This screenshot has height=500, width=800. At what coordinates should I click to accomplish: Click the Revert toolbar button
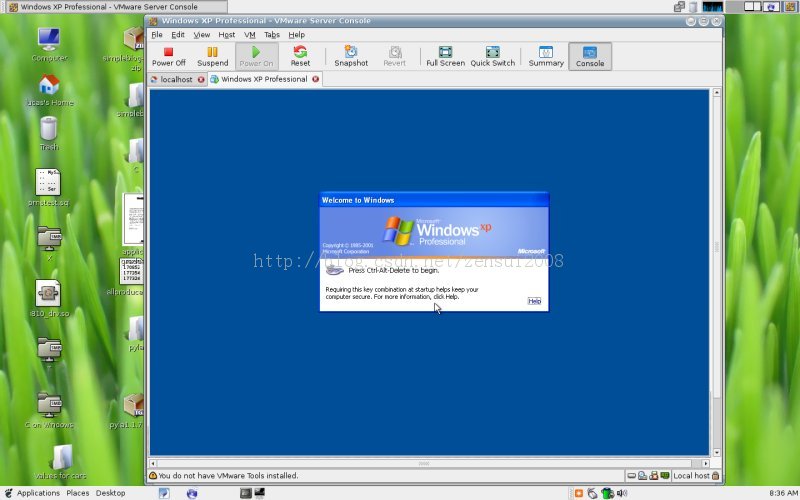tap(394, 56)
